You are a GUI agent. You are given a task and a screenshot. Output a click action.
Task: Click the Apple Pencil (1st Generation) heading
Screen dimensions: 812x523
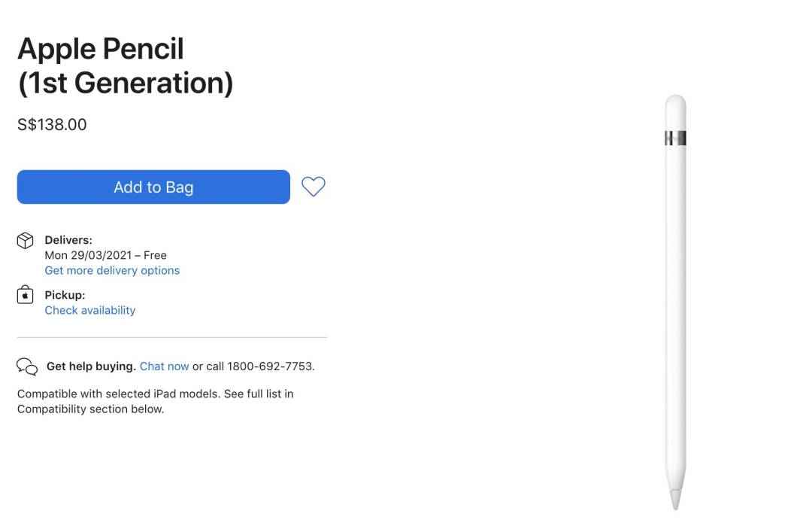click(x=125, y=66)
